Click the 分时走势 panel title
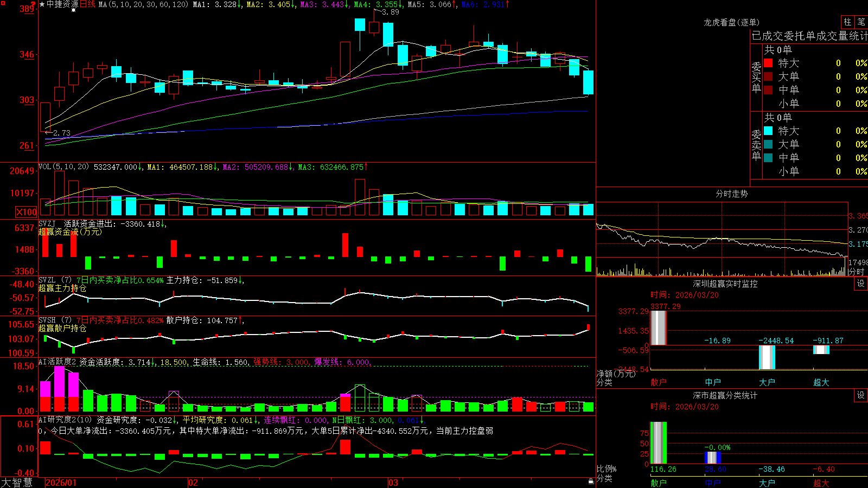 731,194
